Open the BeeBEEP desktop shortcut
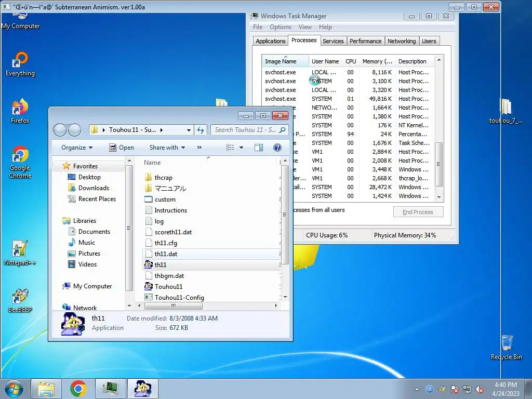Image resolution: width=532 pixels, height=399 pixels. coord(20,300)
